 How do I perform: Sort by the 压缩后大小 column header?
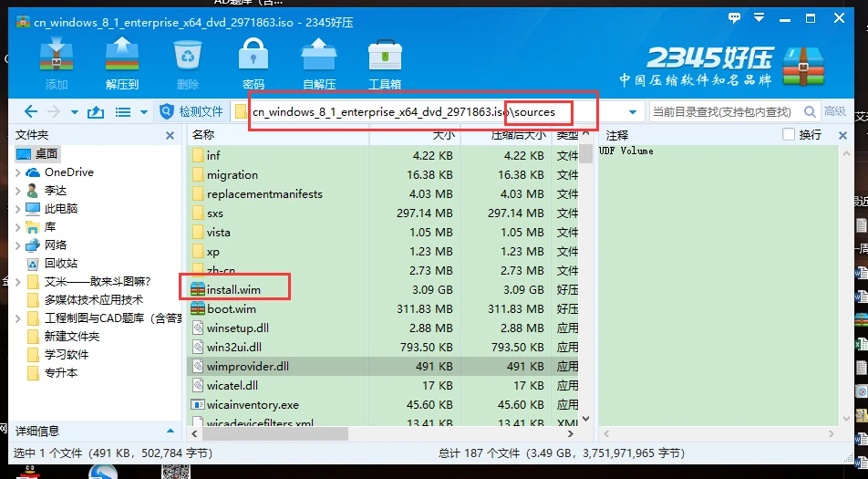click(x=518, y=135)
